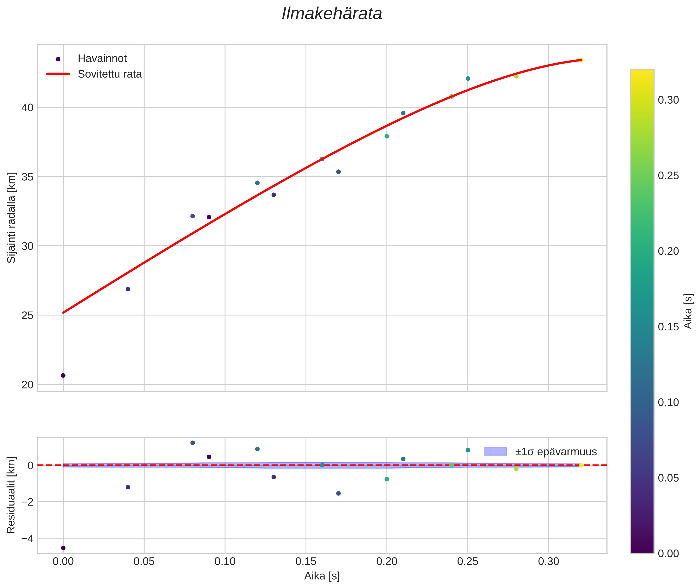Click the colorbar at the 0.15 tick
Image resolution: width=700 pixels, height=588 pixels.
click(x=642, y=327)
